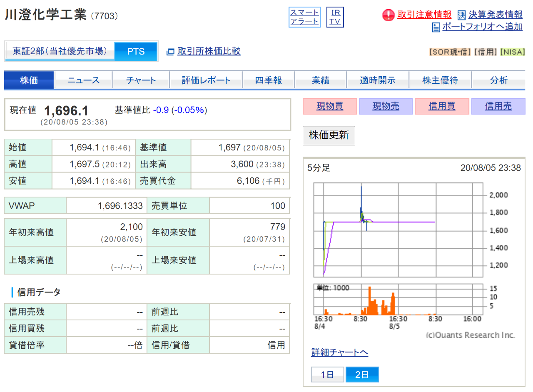Screen dimensions: 533x392
Task: Click the 5-minute price chart image
Action: pyautogui.click(x=399, y=250)
